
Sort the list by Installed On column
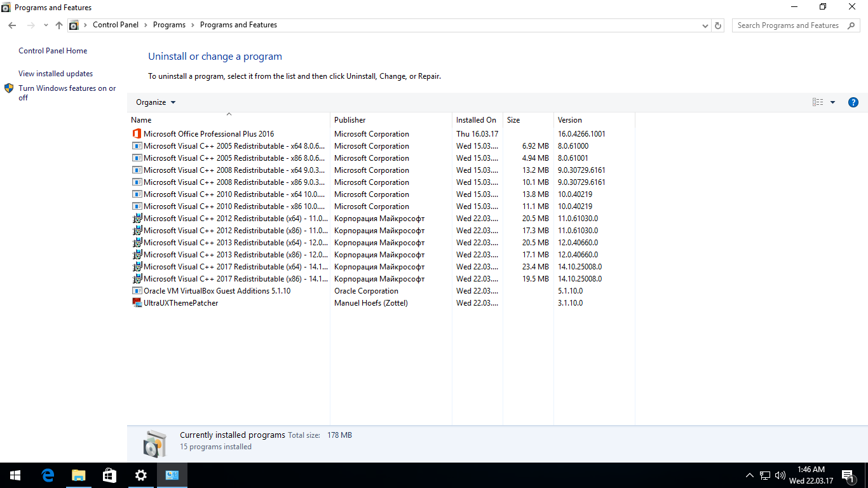pos(477,120)
